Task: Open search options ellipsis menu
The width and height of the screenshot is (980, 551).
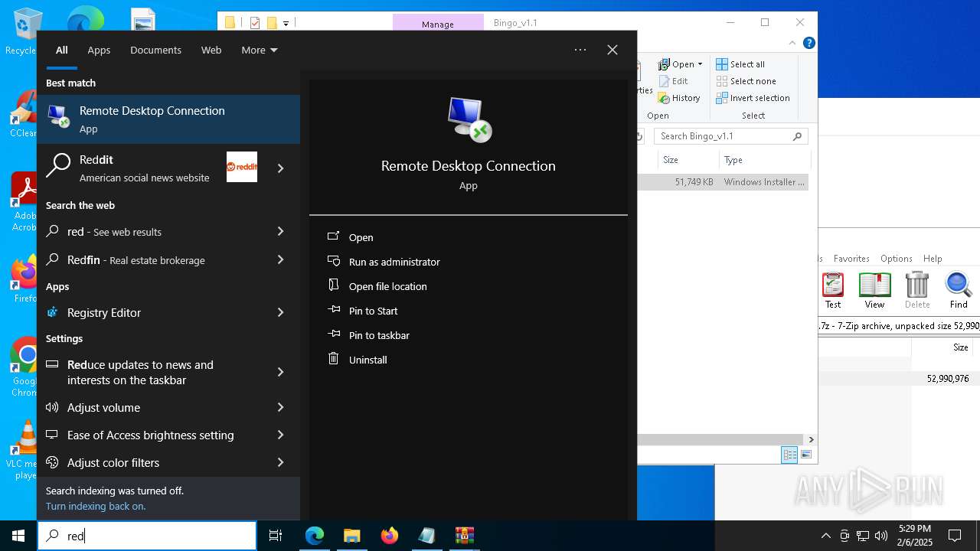Action: click(580, 50)
